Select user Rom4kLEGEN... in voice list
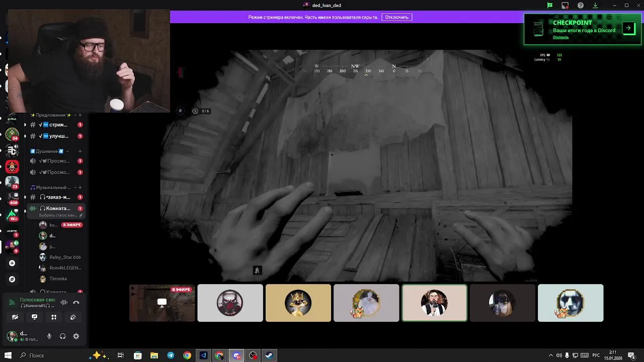Viewport: 644px width, 362px height. (x=60, y=268)
